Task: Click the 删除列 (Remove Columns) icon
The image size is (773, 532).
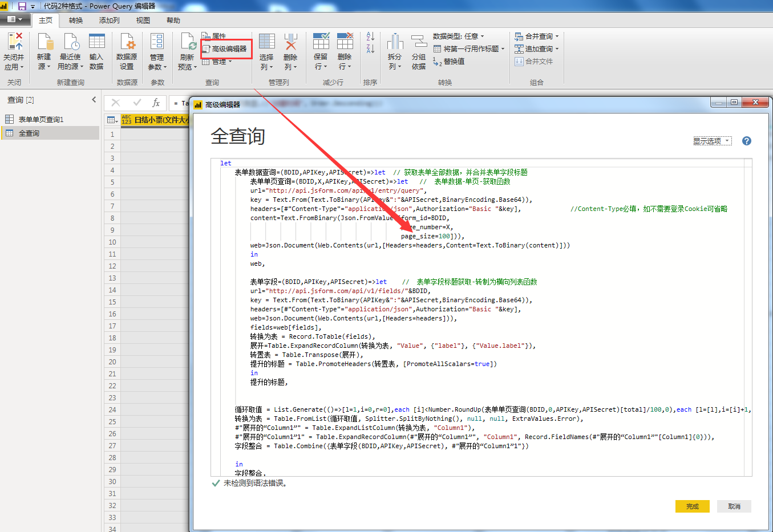Action: point(290,43)
